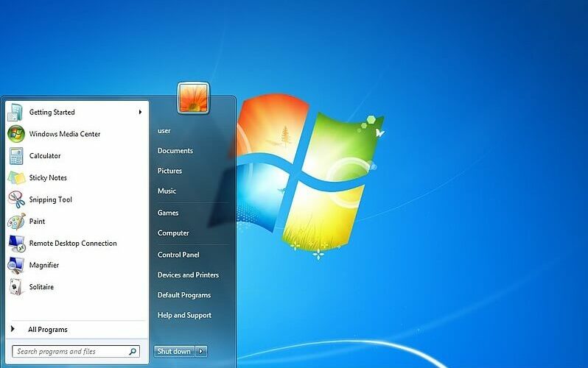Viewport: 588px width, 368px height.
Task: Click the user account flower picture
Action: click(193, 98)
